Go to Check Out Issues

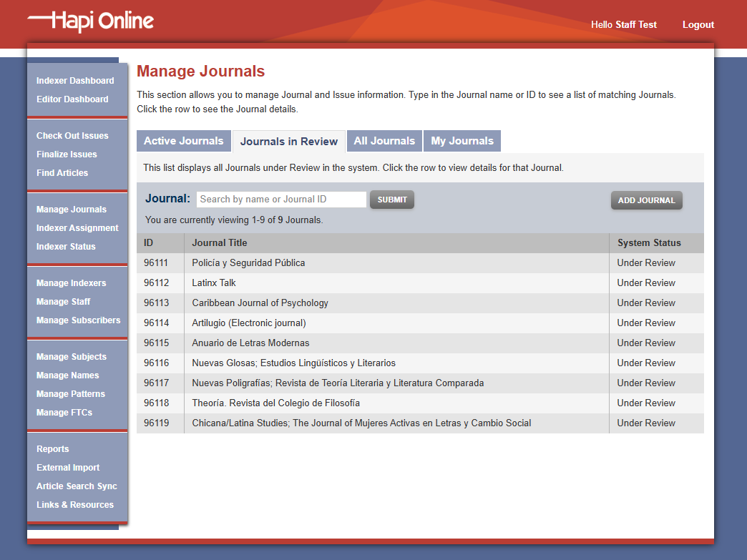point(72,135)
